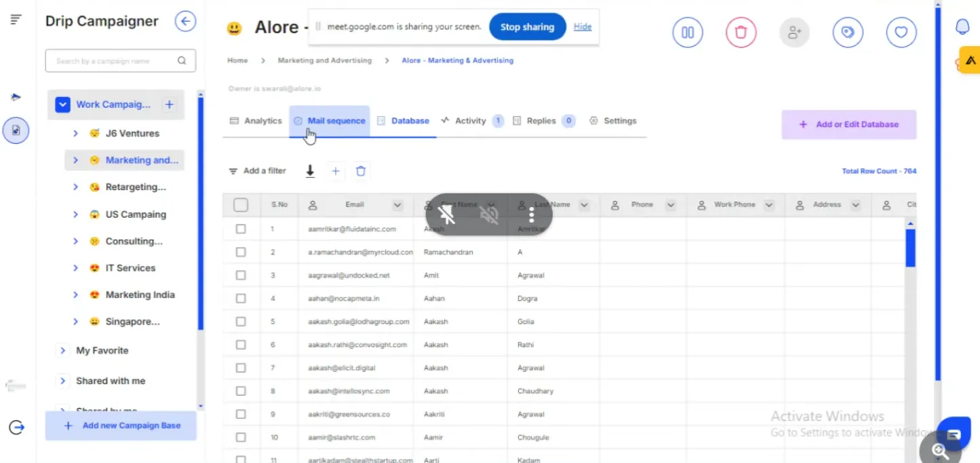The height and width of the screenshot is (463, 980).
Task: Click the collapse sidebar back-arrow icon
Action: [x=185, y=21]
